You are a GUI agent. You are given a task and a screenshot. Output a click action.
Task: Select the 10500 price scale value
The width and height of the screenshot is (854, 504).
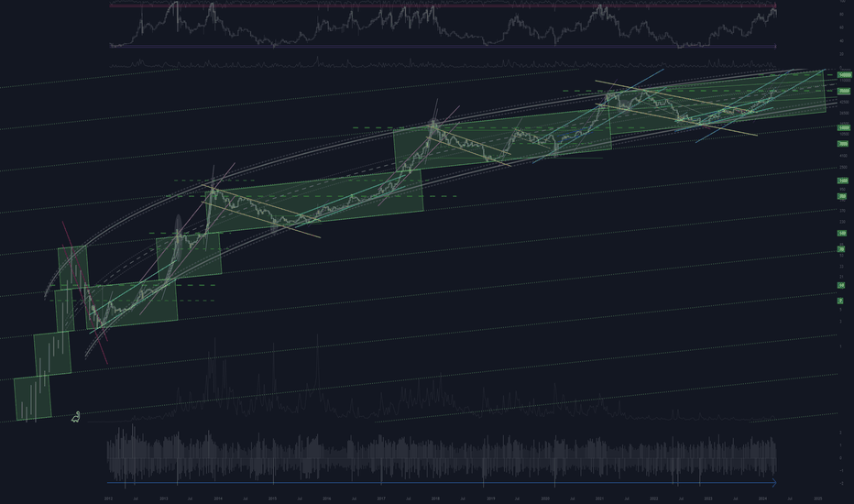tap(844, 134)
